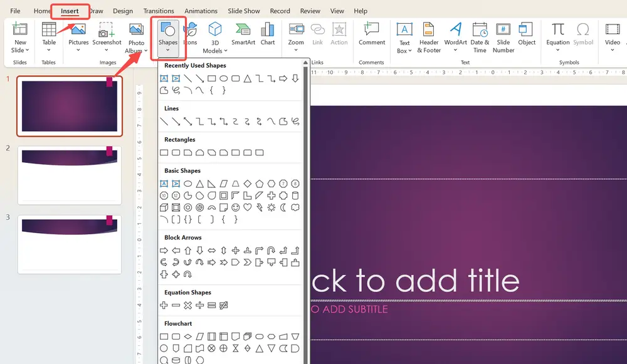This screenshot has width=627, height=364.
Task: Add a Comment to the slide
Action: point(371,34)
